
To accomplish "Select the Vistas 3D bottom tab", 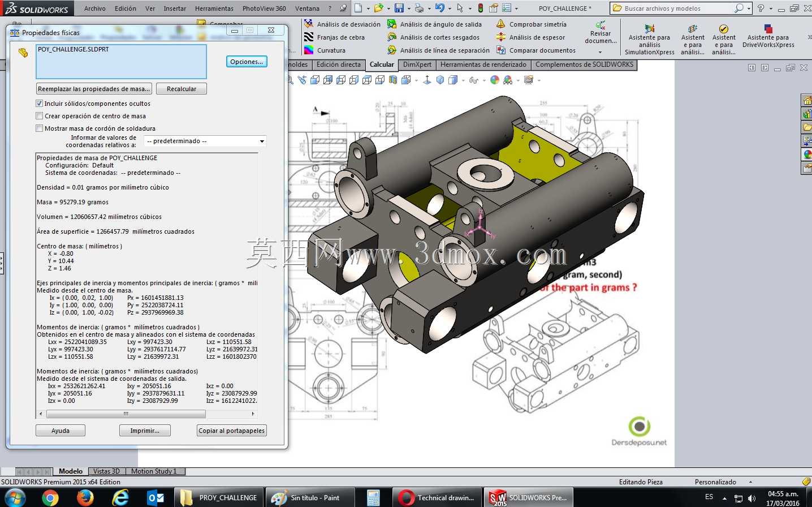I will click(106, 471).
